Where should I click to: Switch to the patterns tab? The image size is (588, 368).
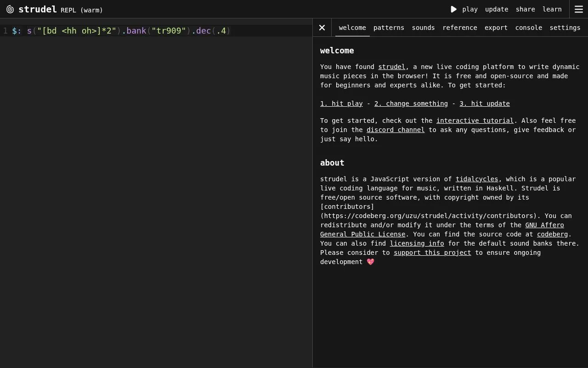click(389, 28)
